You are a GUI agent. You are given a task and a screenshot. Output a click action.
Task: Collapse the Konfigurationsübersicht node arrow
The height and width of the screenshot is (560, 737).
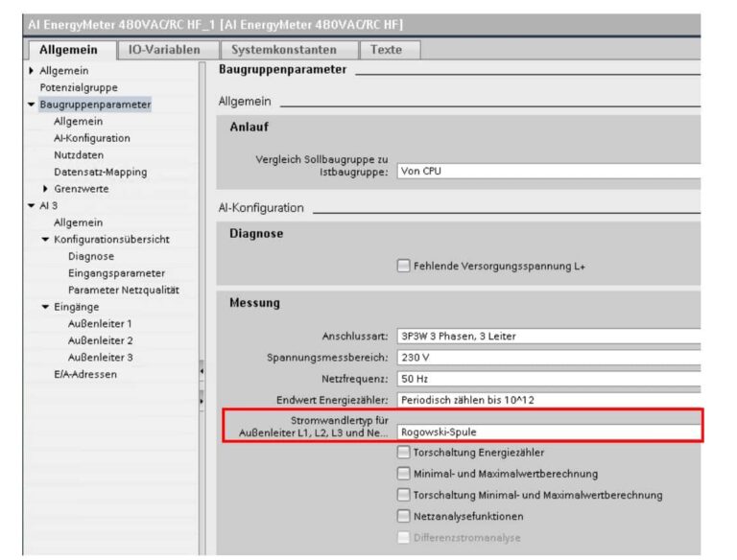pos(45,240)
